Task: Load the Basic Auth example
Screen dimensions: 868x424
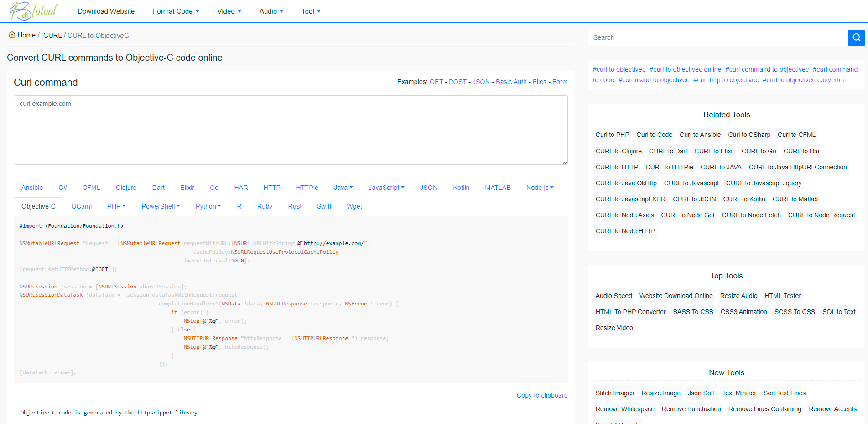Action: [x=511, y=82]
